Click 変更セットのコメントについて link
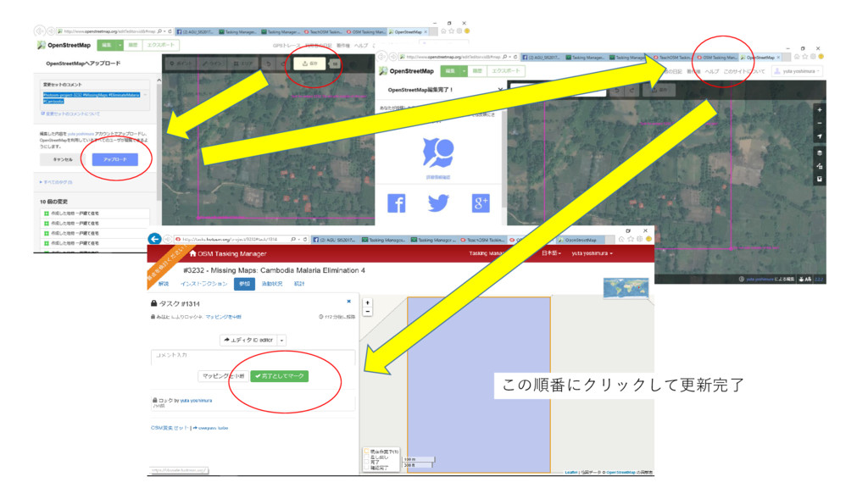The width and height of the screenshot is (868, 488). 70,114
